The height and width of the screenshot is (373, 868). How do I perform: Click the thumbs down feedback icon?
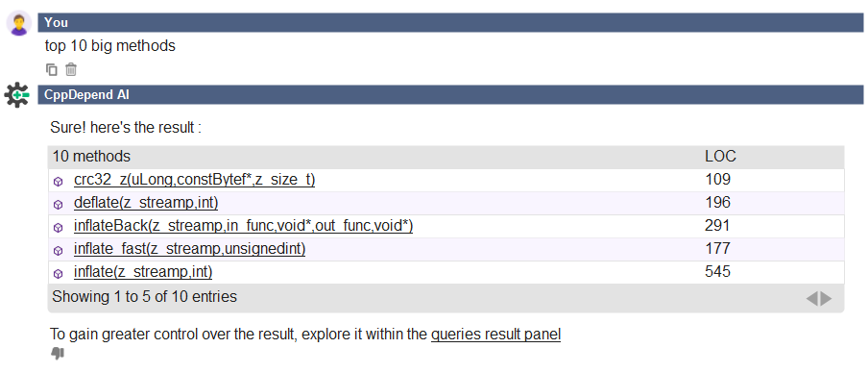[x=58, y=353]
